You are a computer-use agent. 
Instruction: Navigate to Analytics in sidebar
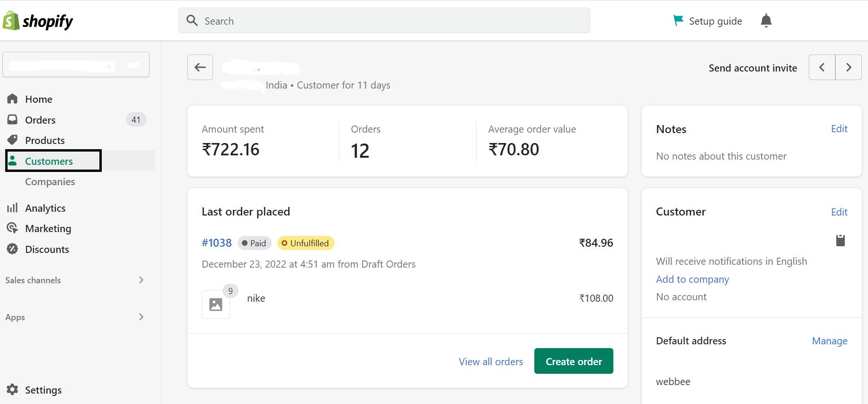tap(45, 208)
